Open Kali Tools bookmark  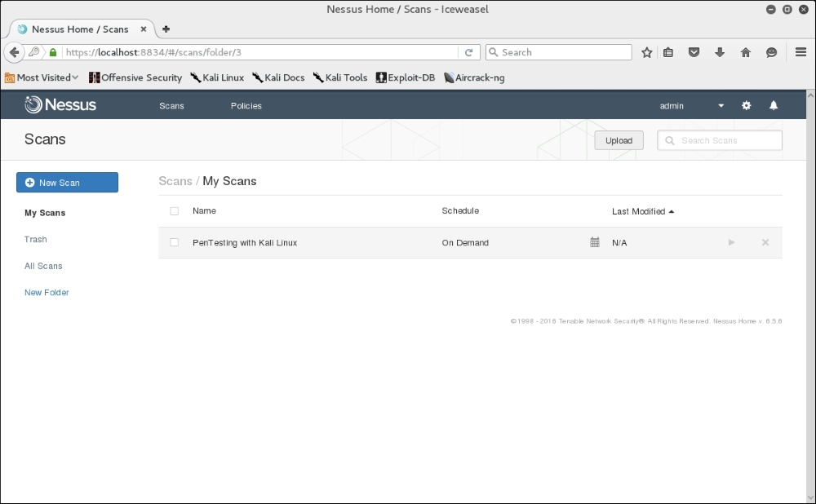point(339,77)
